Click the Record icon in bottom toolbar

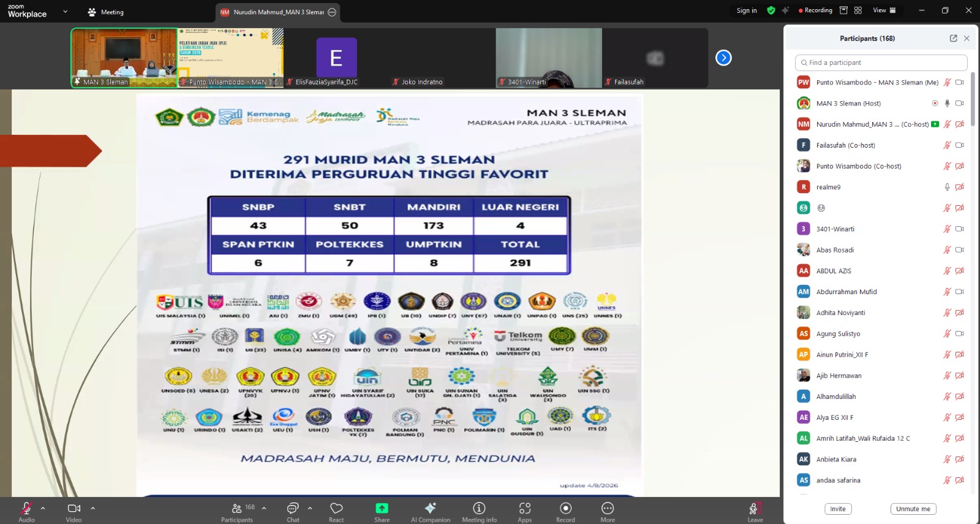tap(566, 508)
